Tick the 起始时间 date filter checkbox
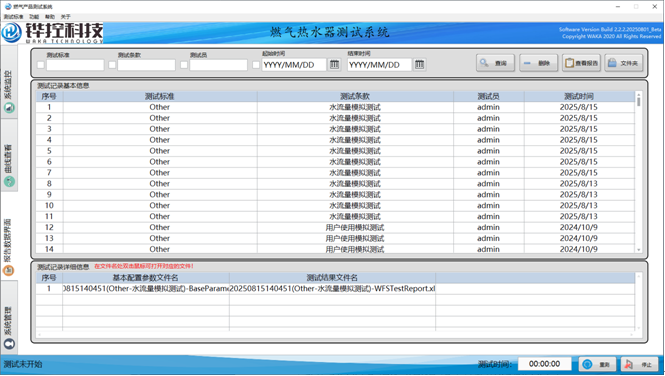 [x=256, y=65]
